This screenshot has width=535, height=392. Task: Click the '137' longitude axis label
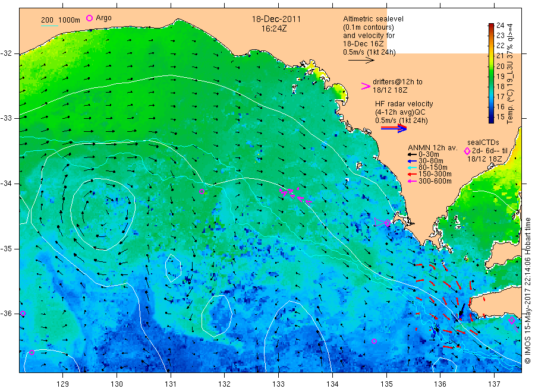[494, 384]
